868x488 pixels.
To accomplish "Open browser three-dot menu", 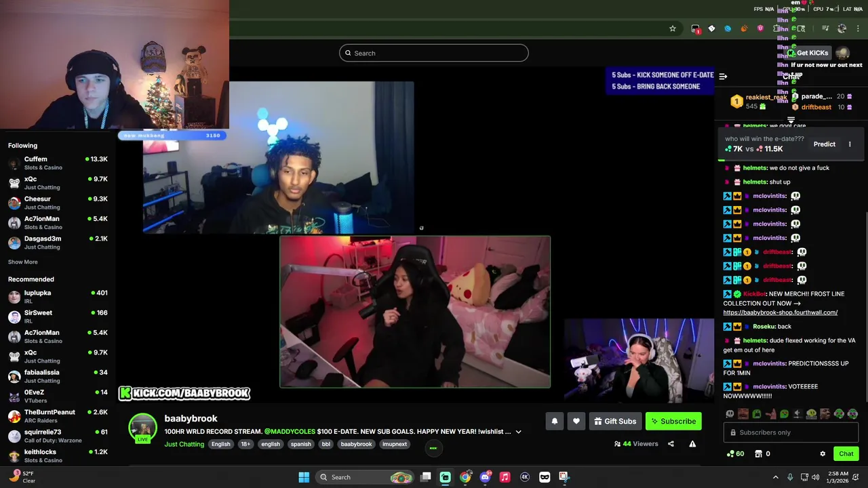I will [858, 28].
